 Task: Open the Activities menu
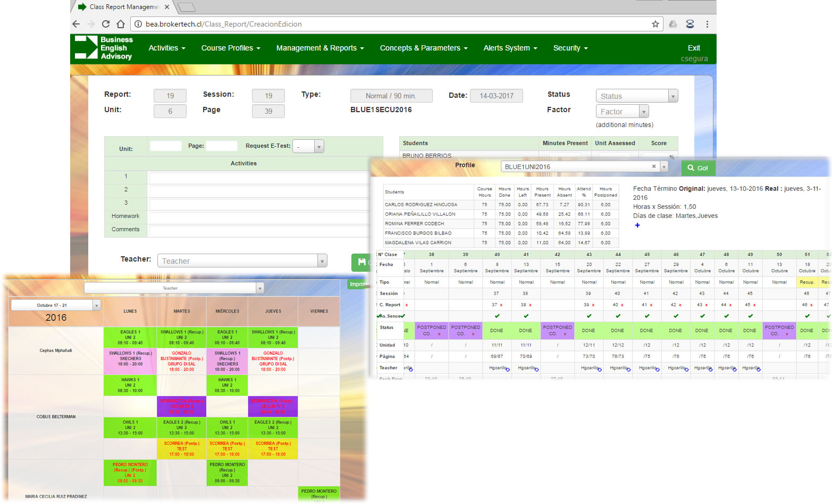(166, 48)
